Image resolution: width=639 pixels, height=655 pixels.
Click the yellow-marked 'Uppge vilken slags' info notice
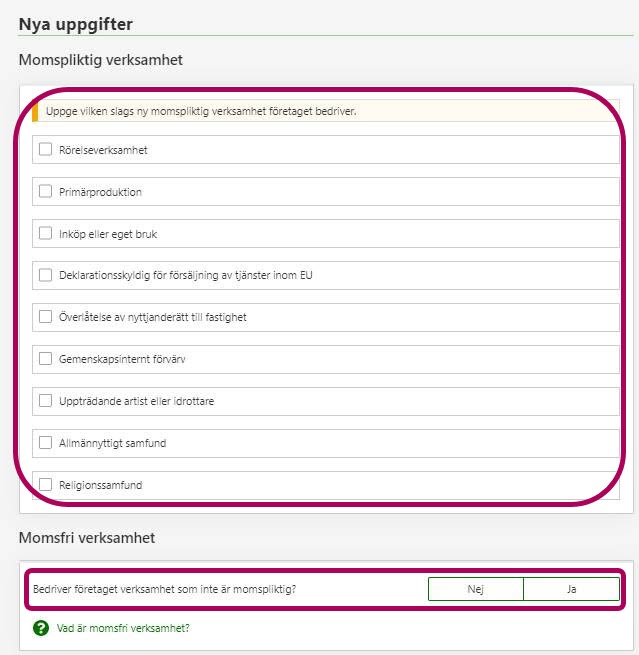pyautogui.click(x=200, y=111)
